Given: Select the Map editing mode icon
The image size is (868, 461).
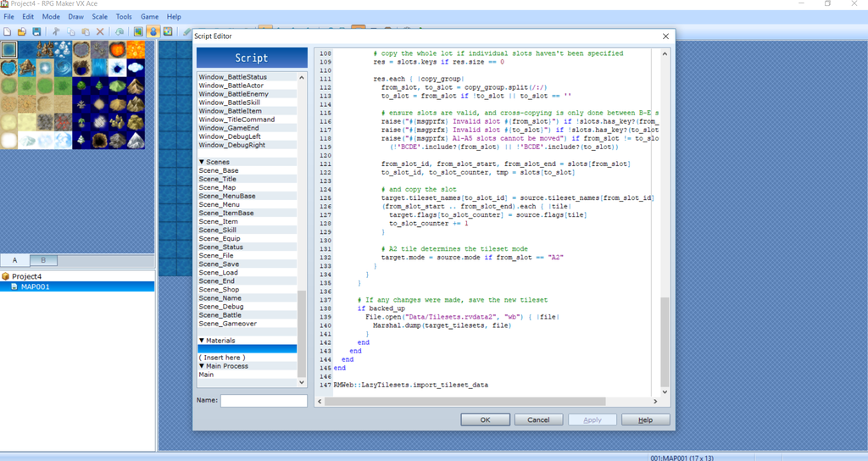Looking at the screenshot, I should (x=138, y=31).
